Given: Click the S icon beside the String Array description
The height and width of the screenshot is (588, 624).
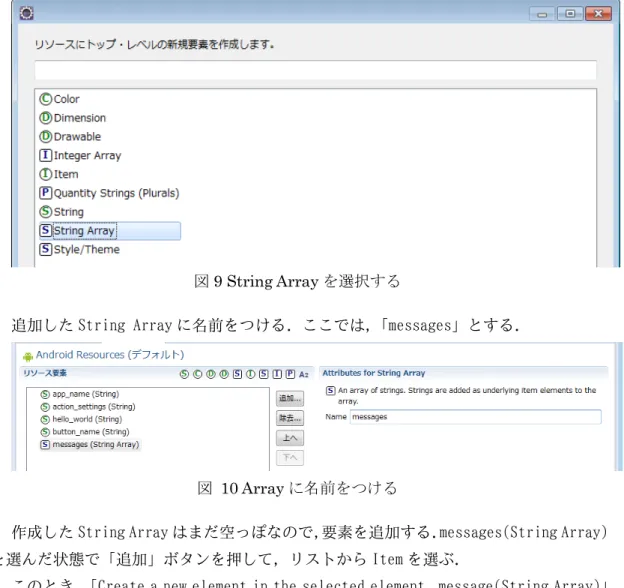Looking at the screenshot, I should pyautogui.click(x=330, y=391).
